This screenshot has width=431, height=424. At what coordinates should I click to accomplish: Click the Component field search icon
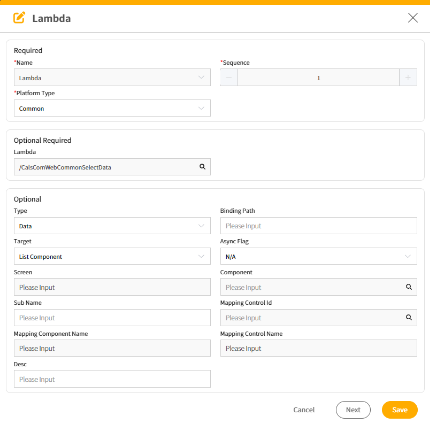[x=409, y=287]
